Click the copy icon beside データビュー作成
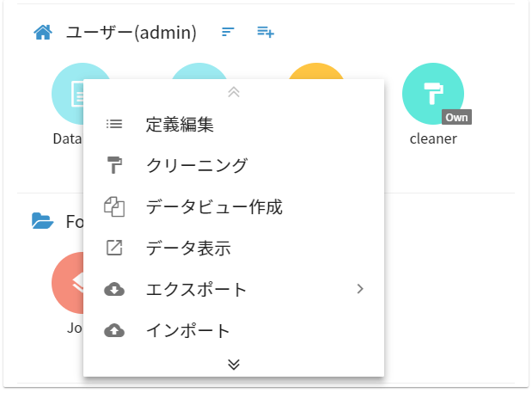 (114, 206)
